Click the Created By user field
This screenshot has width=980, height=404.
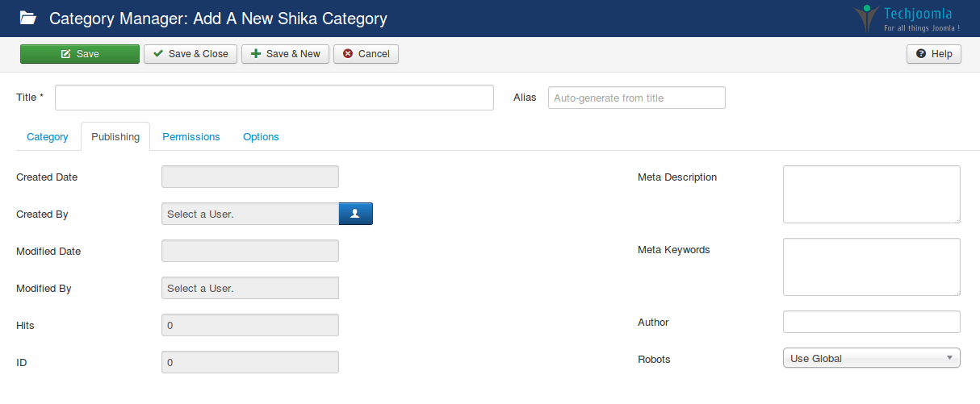pyautogui.click(x=249, y=214)
